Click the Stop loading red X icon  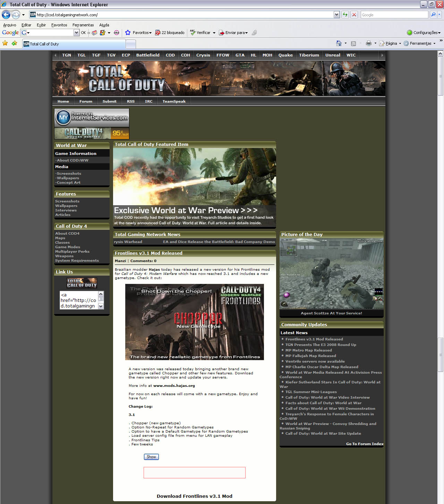354,15
